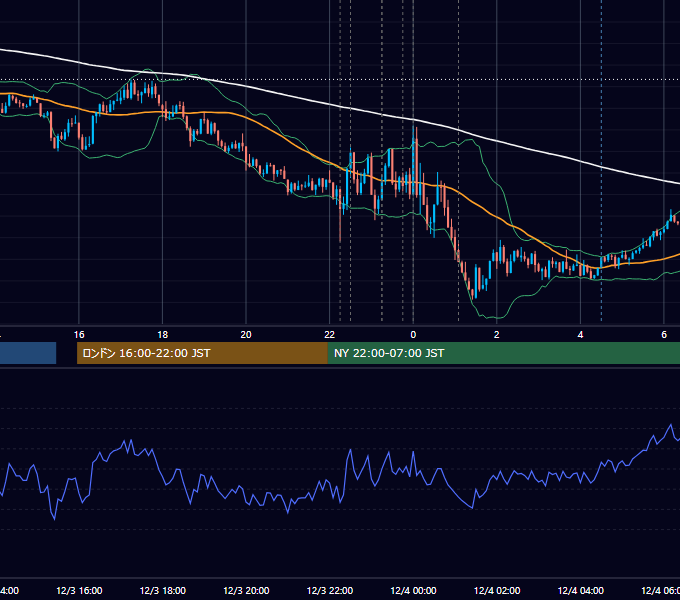Click the hour label 4 on time axis
This screenshot has width=680, height=600.
point(580,335)
